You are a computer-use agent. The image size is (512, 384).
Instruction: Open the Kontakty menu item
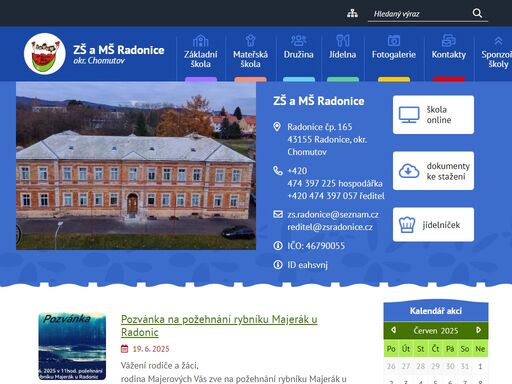[x=449, y=54]
